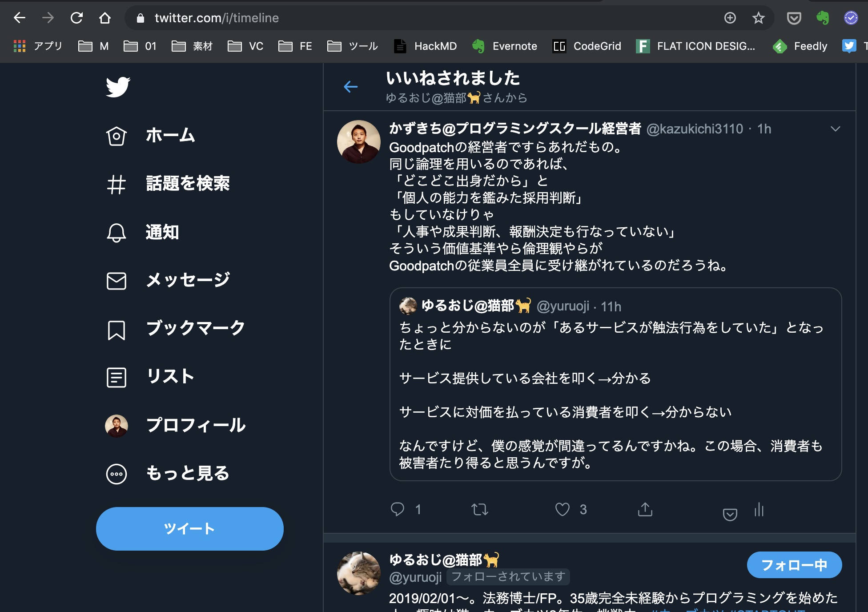Open もっと見る with the ellipsis icon

[x=116, y=474]
